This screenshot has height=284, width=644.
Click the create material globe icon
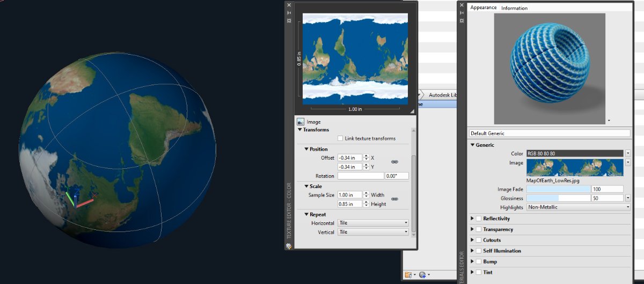(x=423, y=275)
